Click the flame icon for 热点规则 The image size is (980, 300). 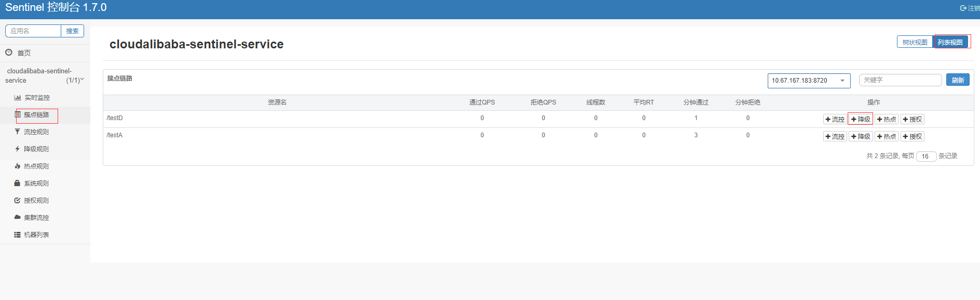tap(17, 166)
